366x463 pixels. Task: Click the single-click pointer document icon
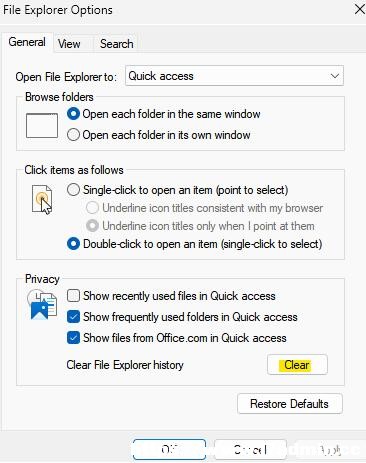42,200
